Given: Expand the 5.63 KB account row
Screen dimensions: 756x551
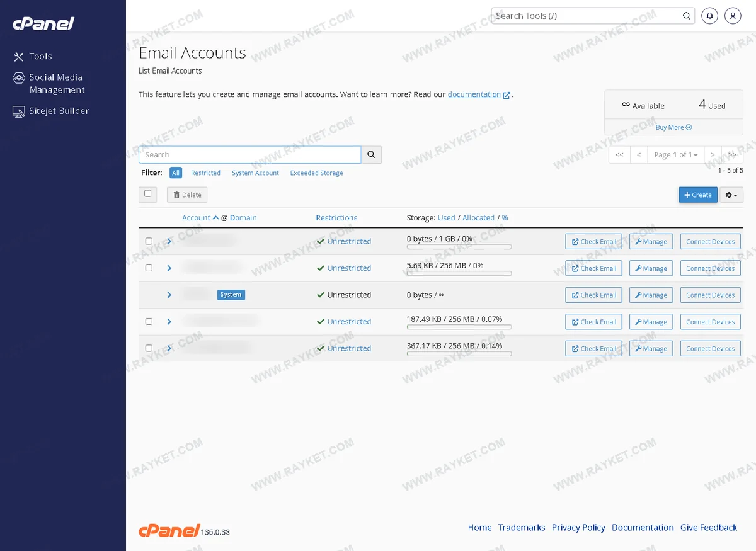Looking at the screenshot, I should click(x=169, y=268).
